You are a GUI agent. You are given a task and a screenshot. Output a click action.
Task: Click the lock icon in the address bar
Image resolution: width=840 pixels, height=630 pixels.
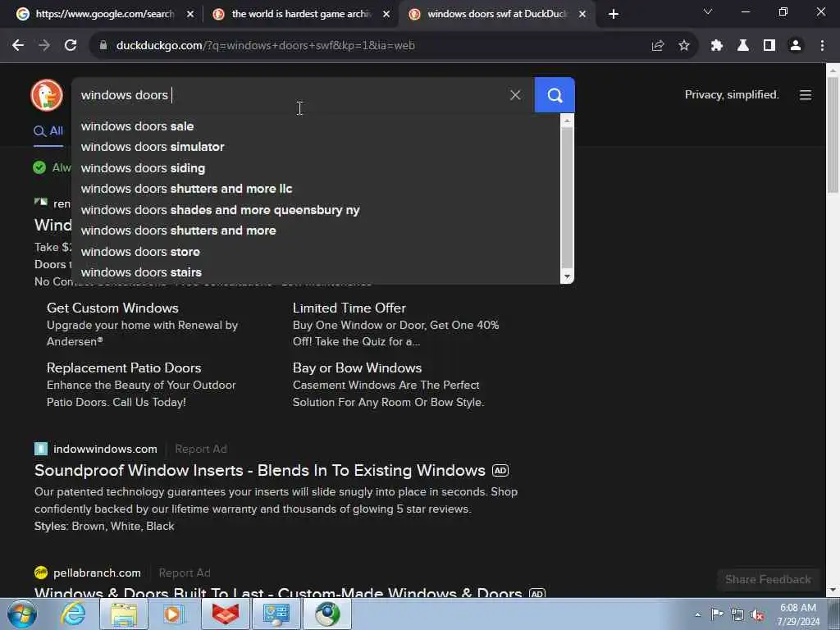[103, 46]
